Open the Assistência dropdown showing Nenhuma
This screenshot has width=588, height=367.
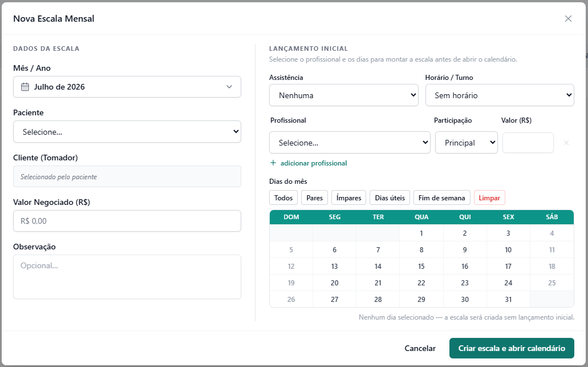[343, 95]
